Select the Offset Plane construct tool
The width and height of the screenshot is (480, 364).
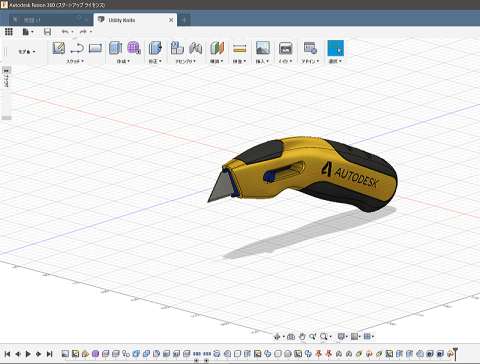[217, 48]
